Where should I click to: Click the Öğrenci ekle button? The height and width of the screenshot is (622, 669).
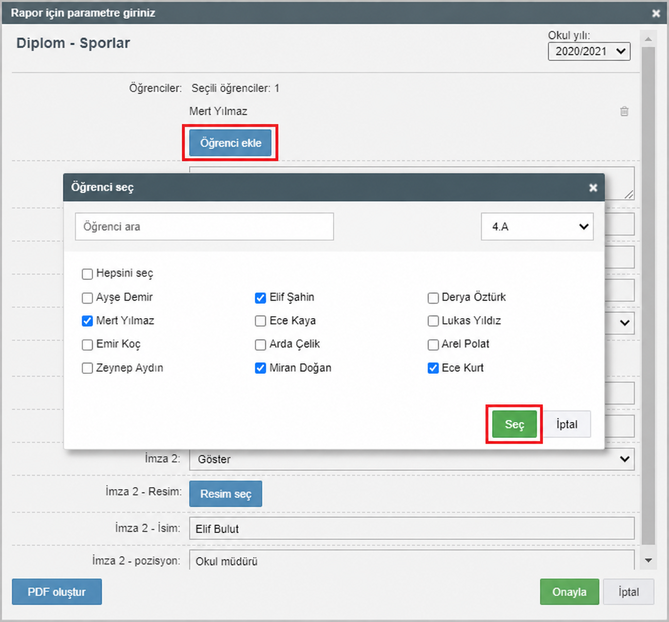click(230, 143)
